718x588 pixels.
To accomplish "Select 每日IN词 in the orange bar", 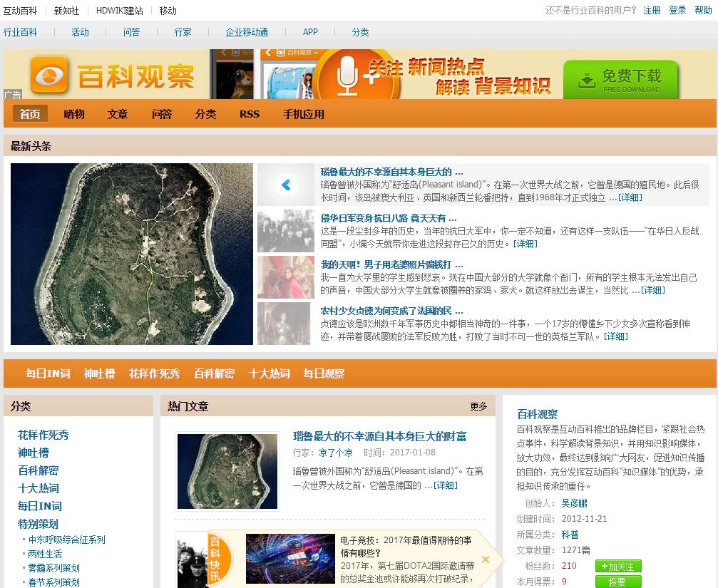I will (x=48, y=373).
